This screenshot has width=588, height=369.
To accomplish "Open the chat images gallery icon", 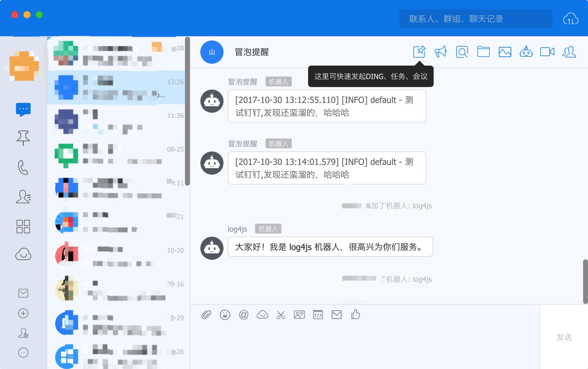I will (x=505, y=52).
